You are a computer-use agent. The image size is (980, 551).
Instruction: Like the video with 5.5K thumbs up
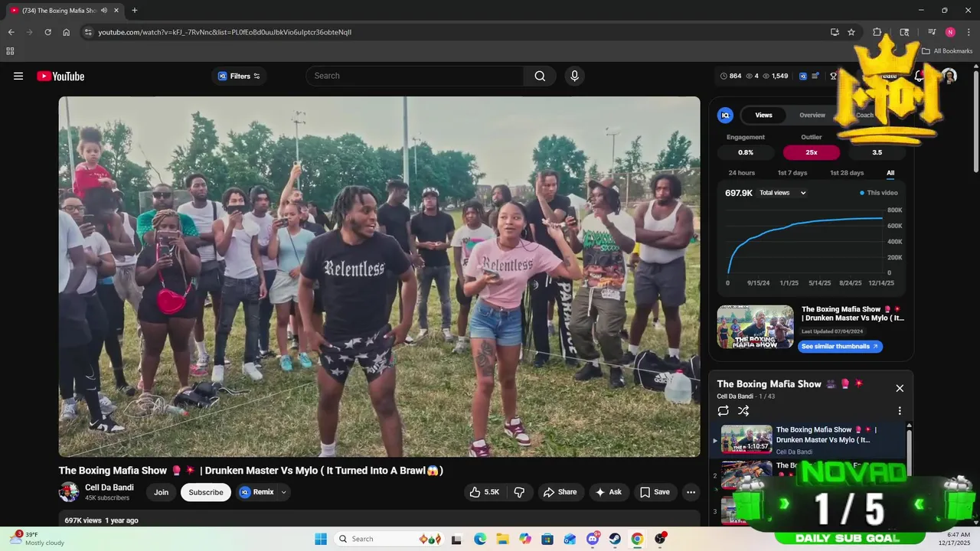tap(484, 492)
